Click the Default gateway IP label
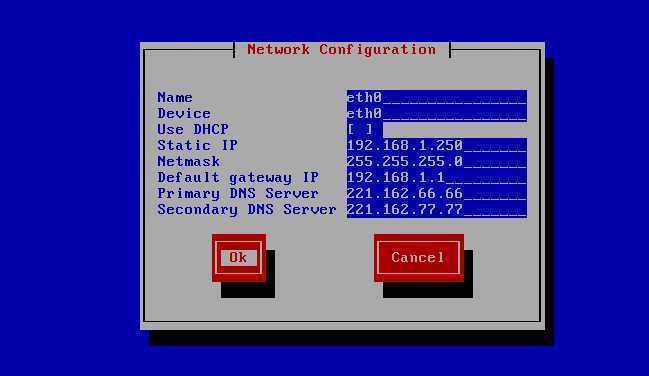 click(238, 178)
